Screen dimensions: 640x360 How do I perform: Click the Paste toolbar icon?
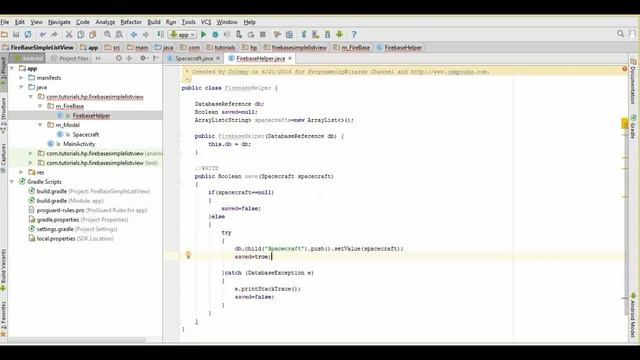(x=93, y=35)
